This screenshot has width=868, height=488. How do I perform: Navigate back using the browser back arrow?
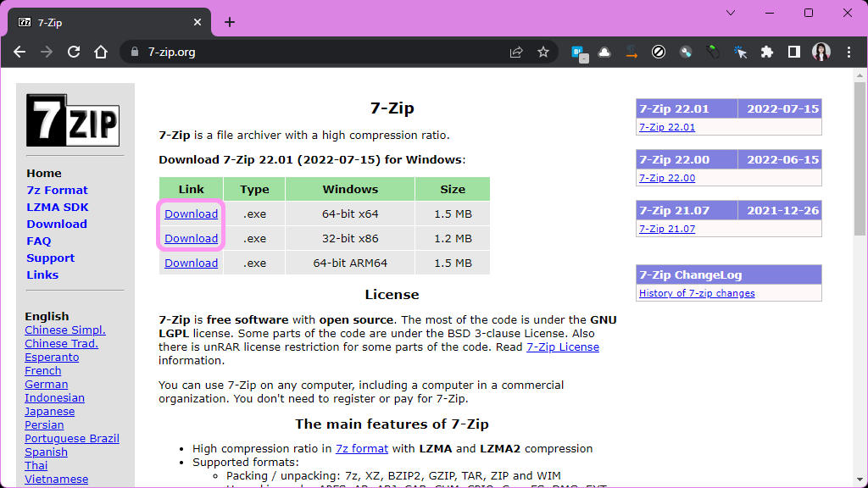pyautogui.click(x=19, y=52)
